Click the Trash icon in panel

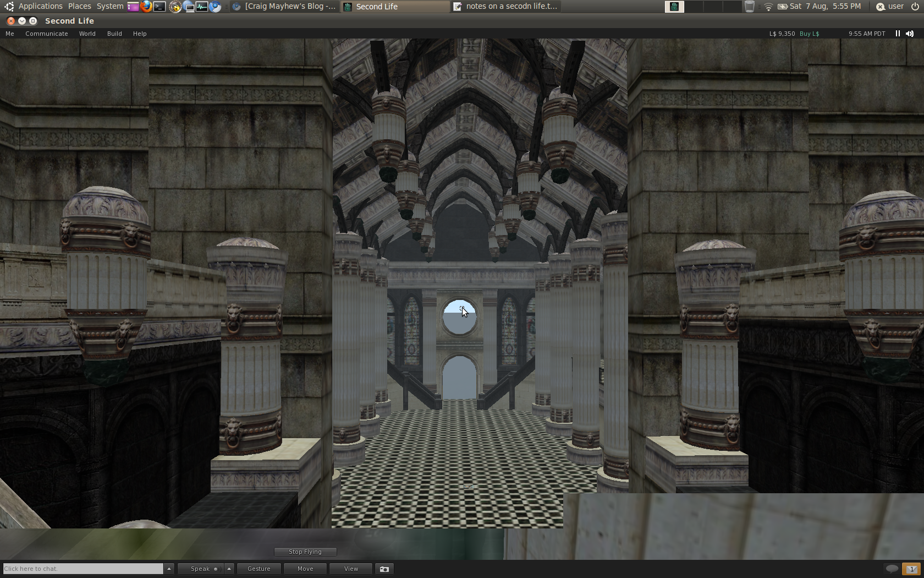point(749,7)
